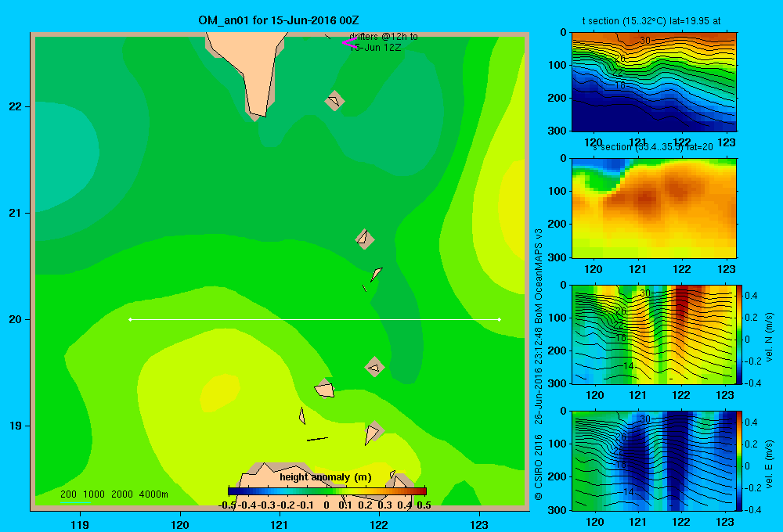
Task: Click the "14" contour label in the vel. N panel
Action: [629, 366]
